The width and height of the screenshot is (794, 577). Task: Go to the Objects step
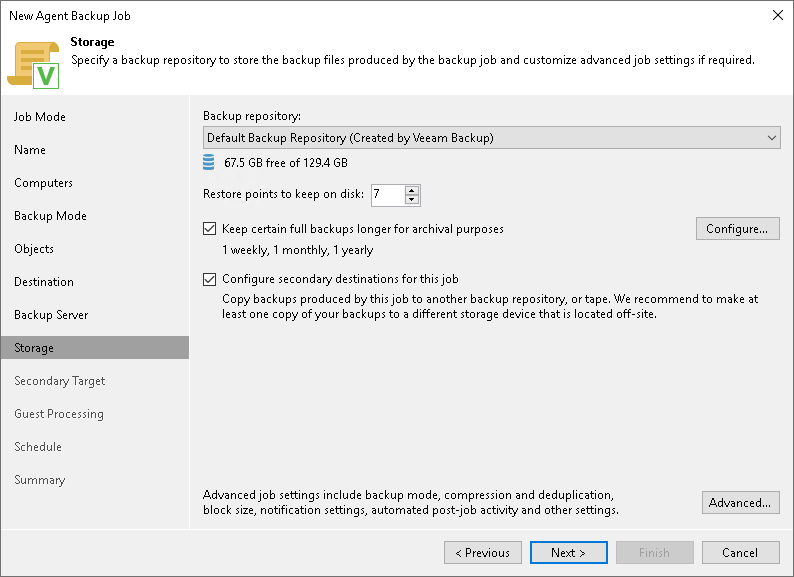(x=33, y=249)
